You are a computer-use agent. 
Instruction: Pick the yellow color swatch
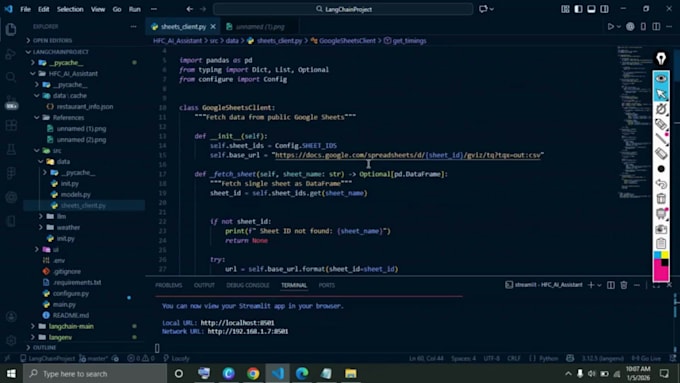664,255
